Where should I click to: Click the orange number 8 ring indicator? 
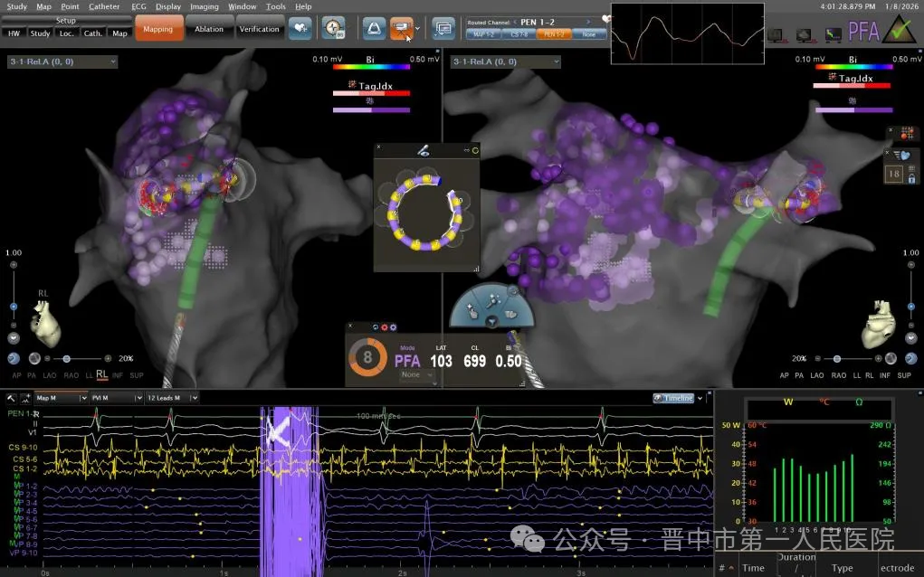[x=367, y=357]
